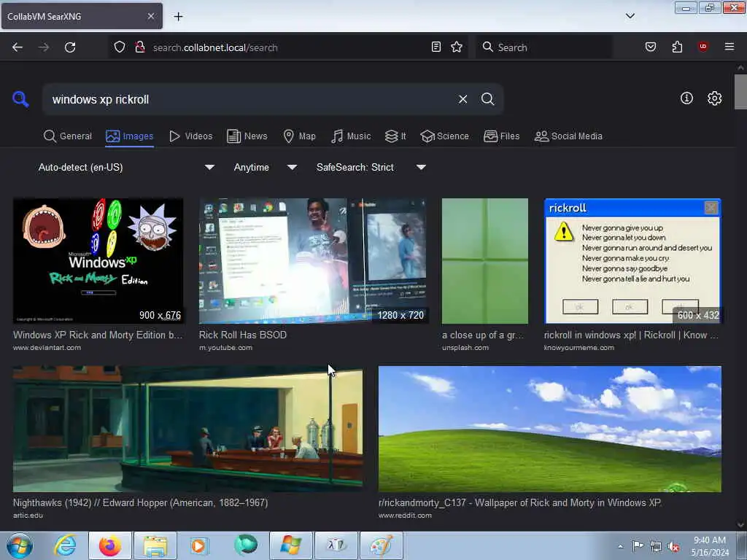Reload the page with the refresh icon
Screen dimensions: 747x560
coord(70,47)
